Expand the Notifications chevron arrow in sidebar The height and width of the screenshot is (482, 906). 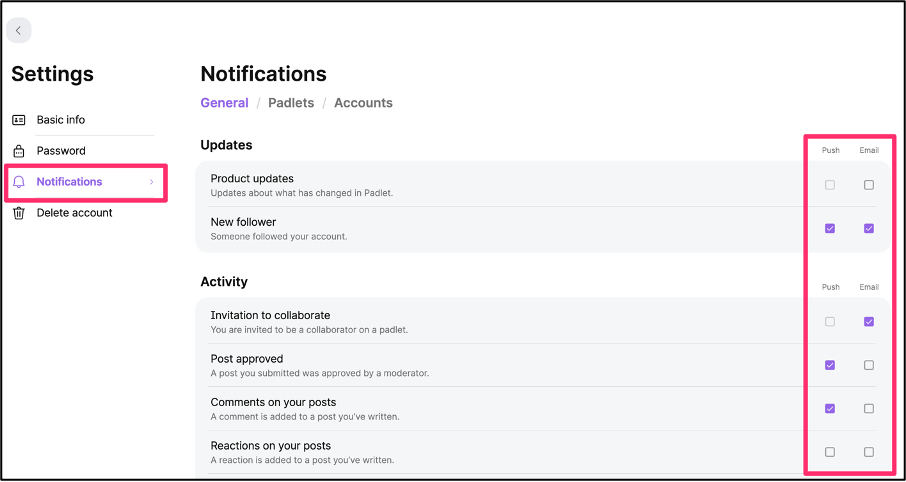(151, 182)
